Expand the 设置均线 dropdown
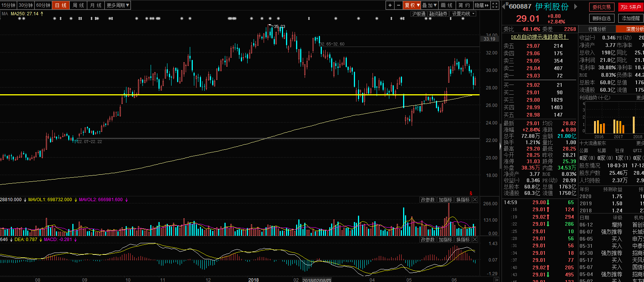The width and height of the screenshot is (644, 282). (x=463, y=14)
